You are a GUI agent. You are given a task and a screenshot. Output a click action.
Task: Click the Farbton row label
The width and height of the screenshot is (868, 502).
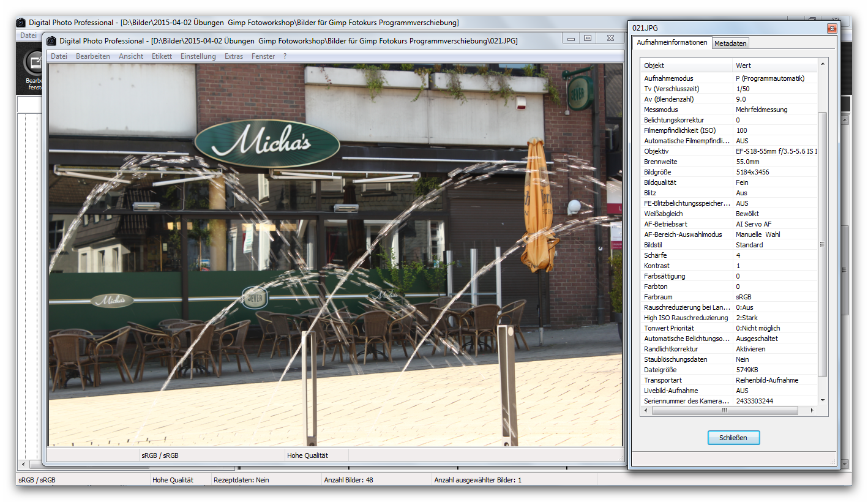(655, 287)
